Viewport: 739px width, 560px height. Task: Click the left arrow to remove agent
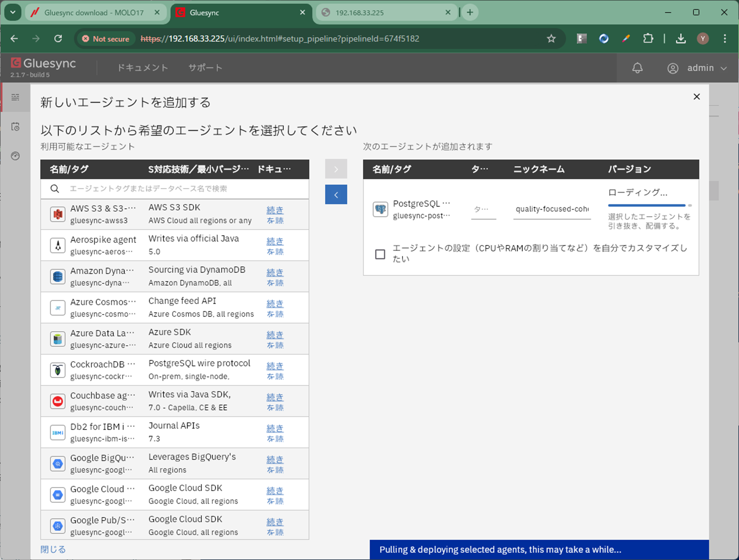coord(336,194)
